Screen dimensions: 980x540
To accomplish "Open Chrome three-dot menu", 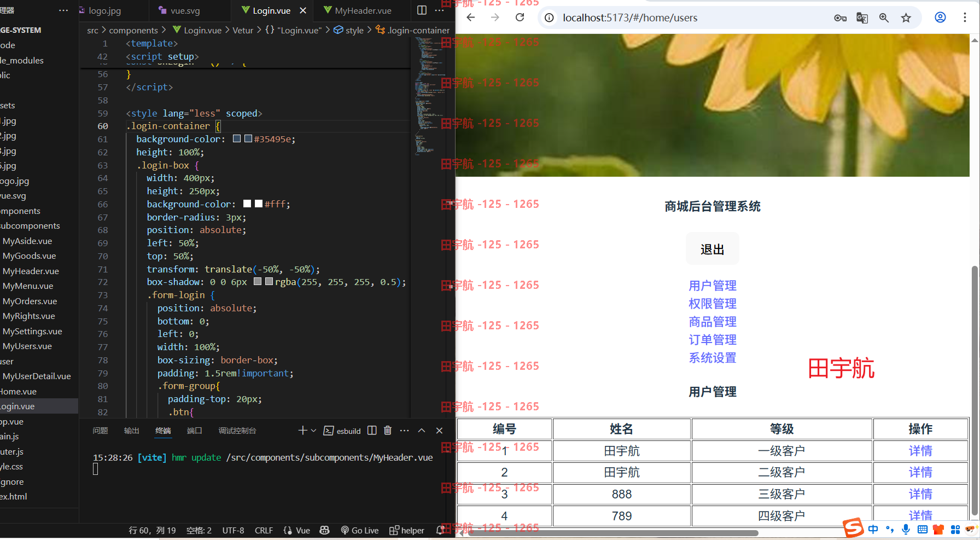I will point(965,18).
